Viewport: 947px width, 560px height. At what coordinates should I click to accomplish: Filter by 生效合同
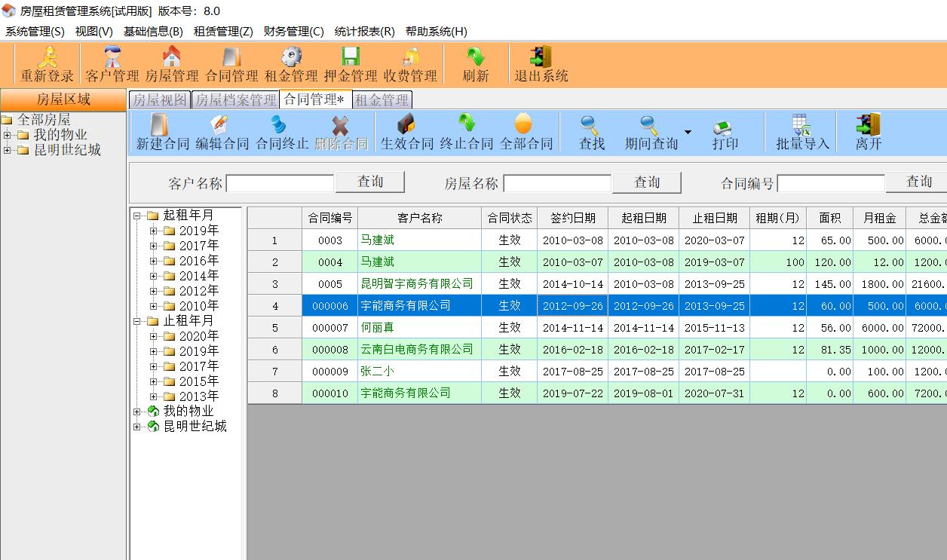(x=407, y=132)
